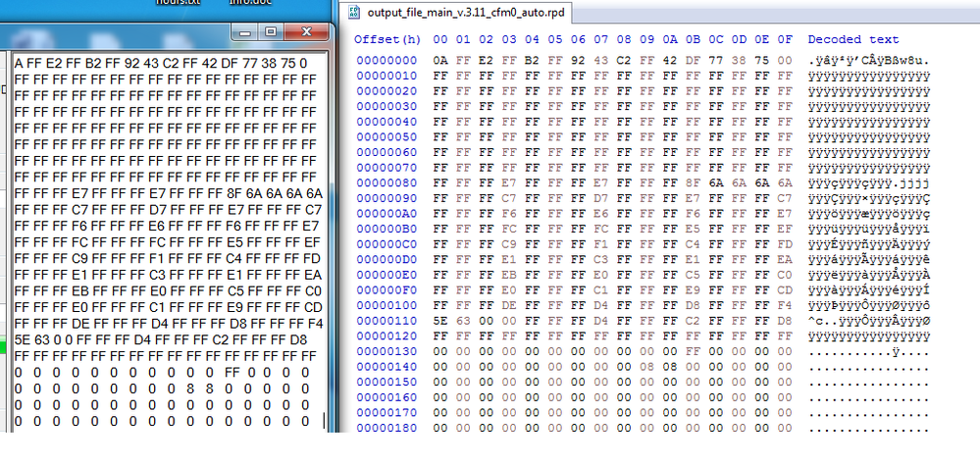Click the Decoded text column header
This screenshot has height=466, width=980.
click(853, 39)
